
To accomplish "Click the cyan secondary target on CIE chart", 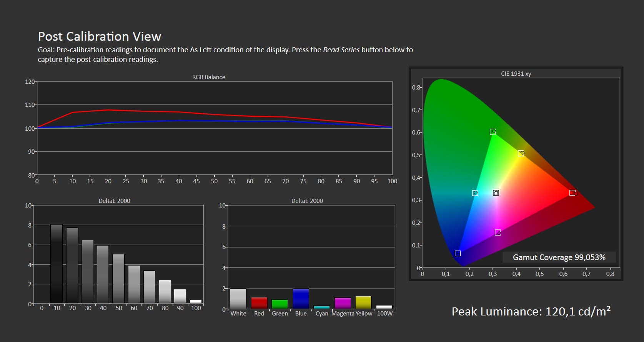I will point(475,193).
